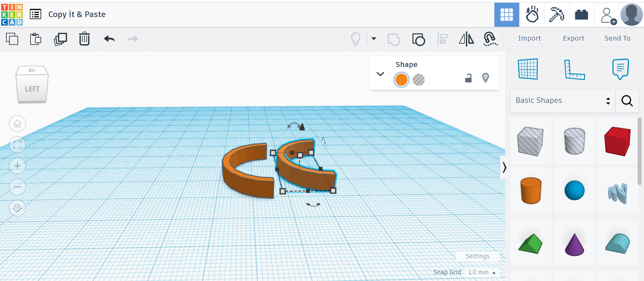Open the user profile avatar
Viewport: 644px width, 281px height.
(x=632, y=15)
